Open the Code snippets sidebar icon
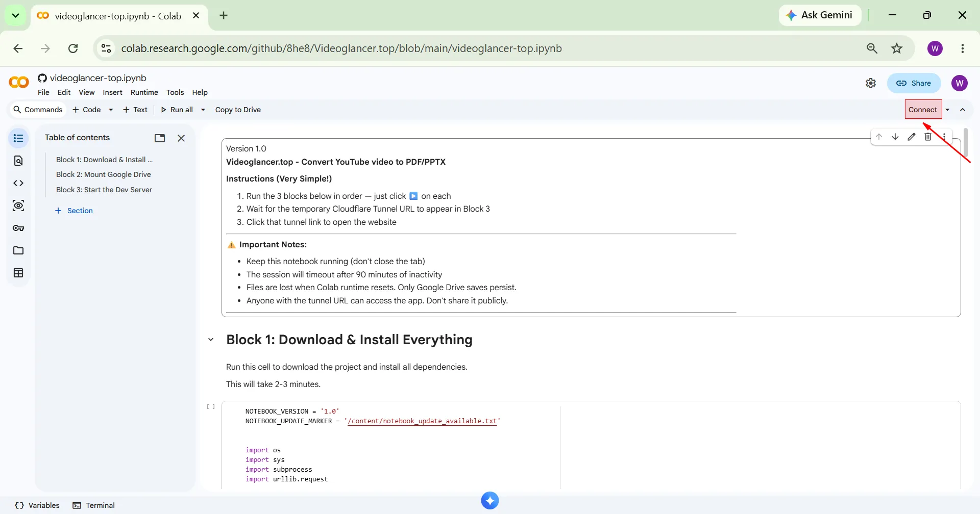980x514 pixels. click(18, 183)
